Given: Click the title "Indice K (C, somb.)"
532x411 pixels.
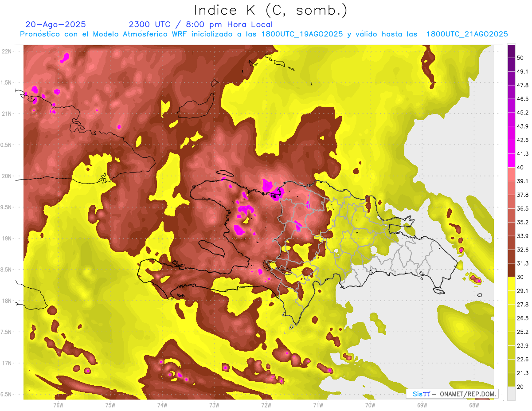Looking at the screenshot, I should pos(270,10).
